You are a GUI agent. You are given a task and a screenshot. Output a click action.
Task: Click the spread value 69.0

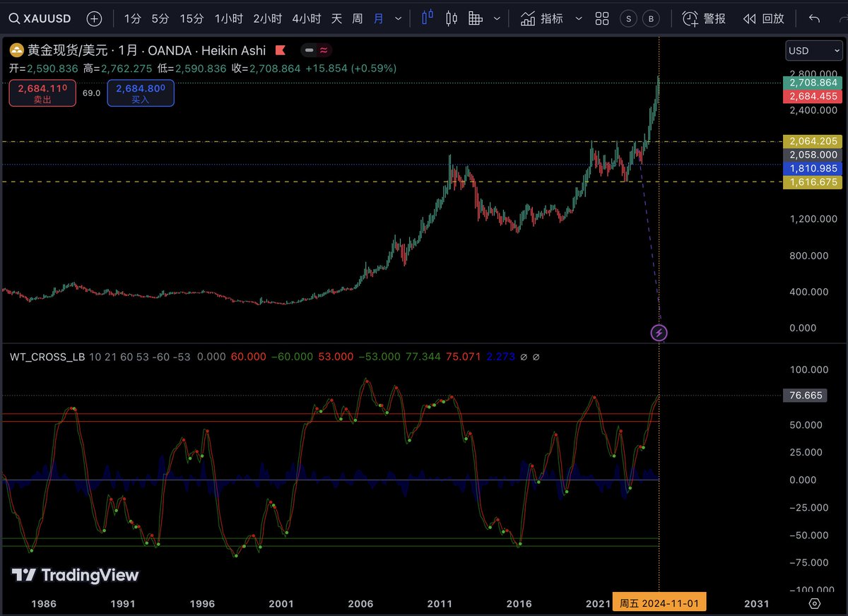pos(91,93)
